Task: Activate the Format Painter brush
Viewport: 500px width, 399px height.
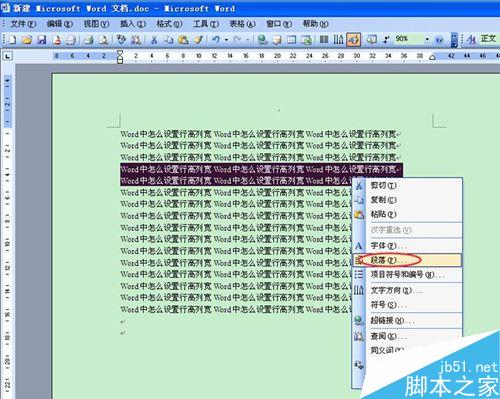Action: click(x=199, y=40)
